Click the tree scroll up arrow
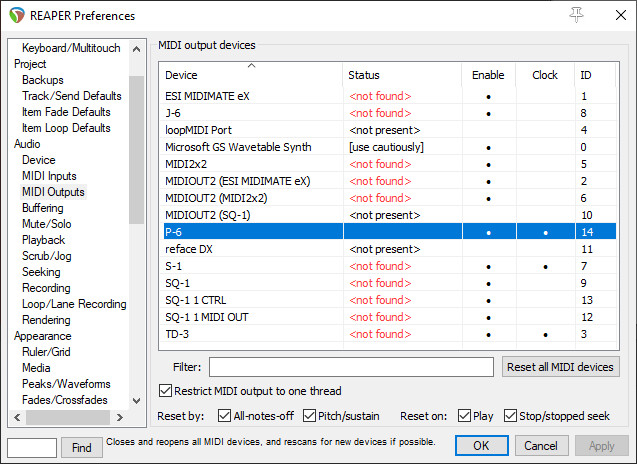 [x=136, y=49]
